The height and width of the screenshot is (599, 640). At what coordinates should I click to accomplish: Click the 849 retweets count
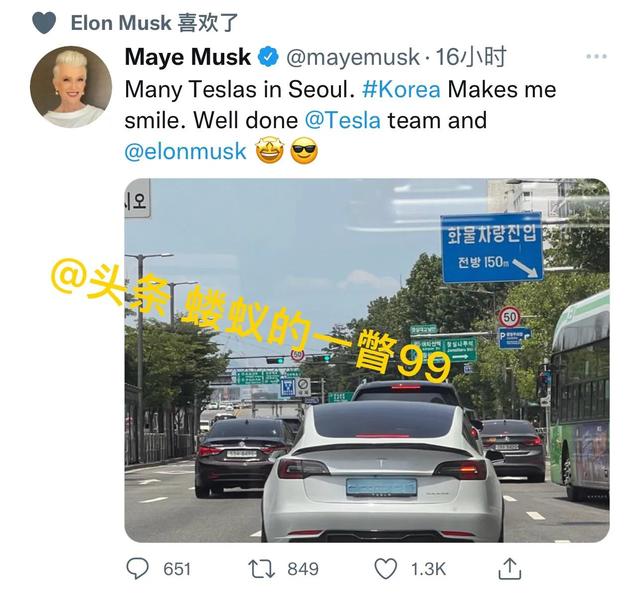pos(303,569)
